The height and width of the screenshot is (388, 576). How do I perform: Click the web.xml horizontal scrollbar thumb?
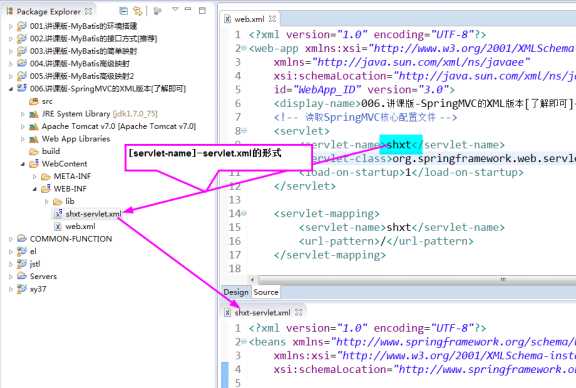[418, 280]
